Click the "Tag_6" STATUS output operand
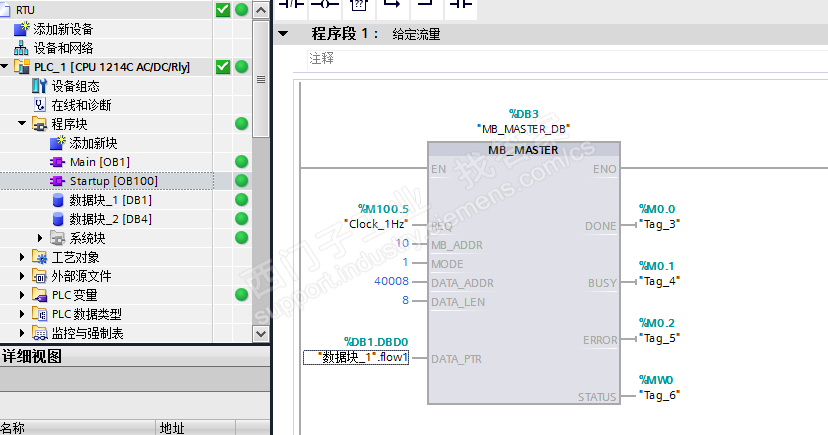 659,395
